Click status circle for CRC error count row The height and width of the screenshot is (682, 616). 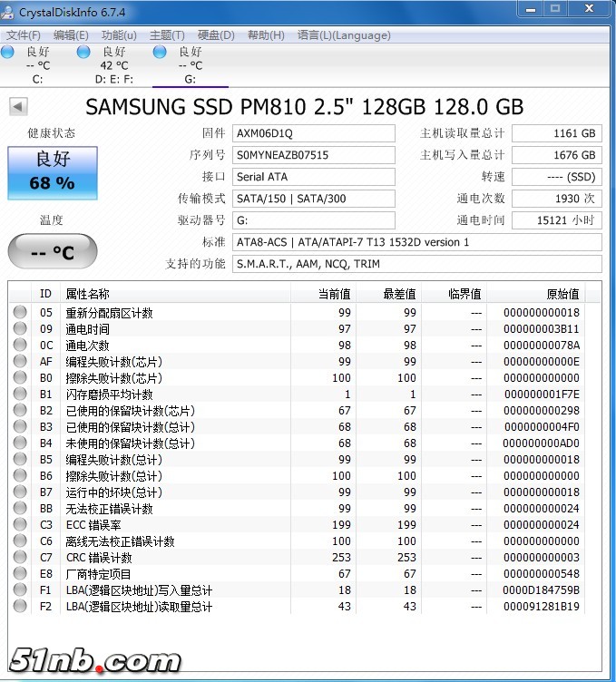pos(20,558)
